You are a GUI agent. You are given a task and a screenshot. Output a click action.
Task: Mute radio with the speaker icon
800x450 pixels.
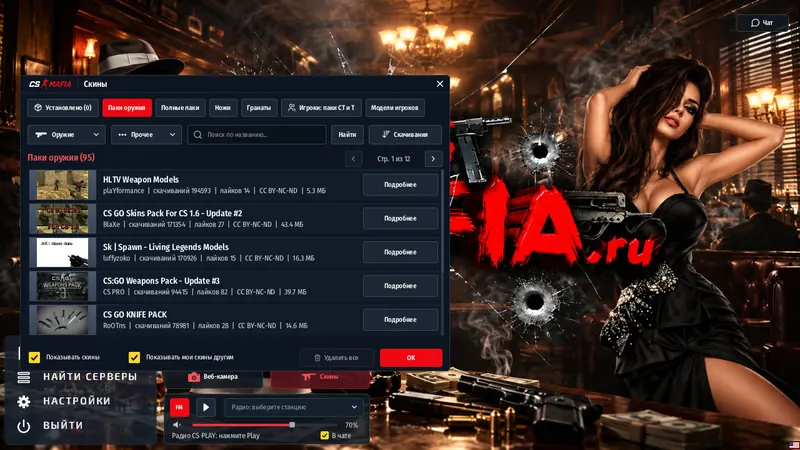(x=177, y=425)
